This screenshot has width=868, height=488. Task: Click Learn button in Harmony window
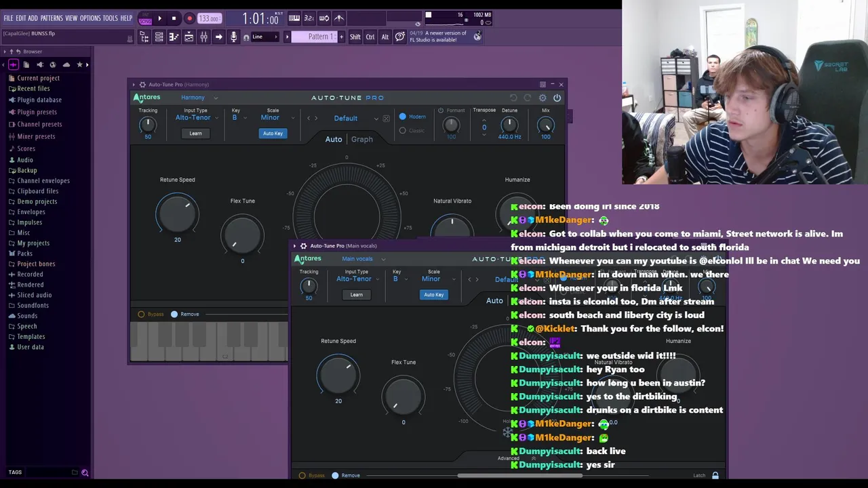click(195, 134)
